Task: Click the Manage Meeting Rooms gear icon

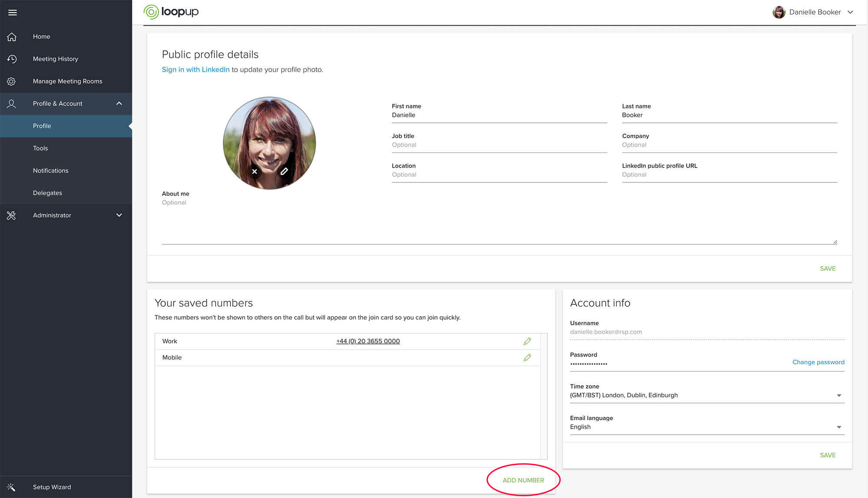Action: 12,81
